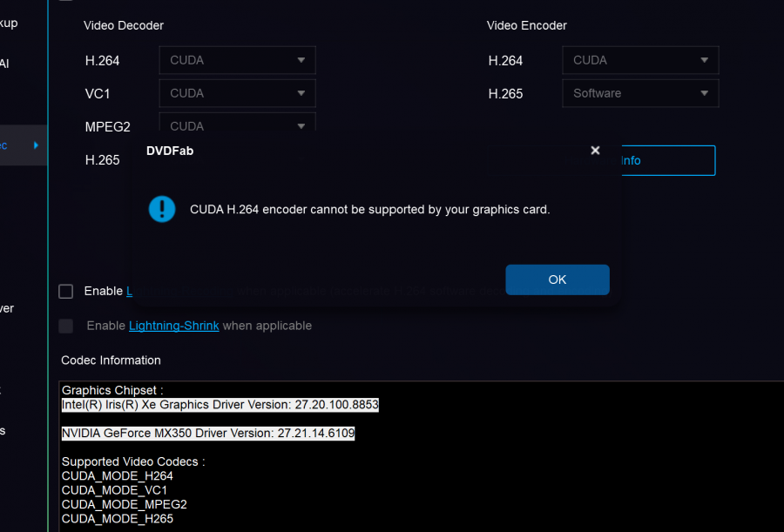
Task: Click the CUDA H.264 encoder error message
Action: pos(369,210)
